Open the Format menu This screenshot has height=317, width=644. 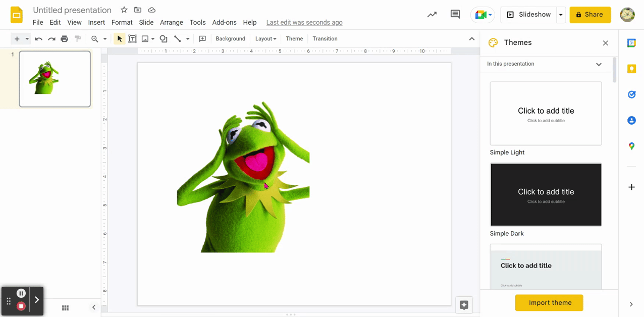point(122,22)
